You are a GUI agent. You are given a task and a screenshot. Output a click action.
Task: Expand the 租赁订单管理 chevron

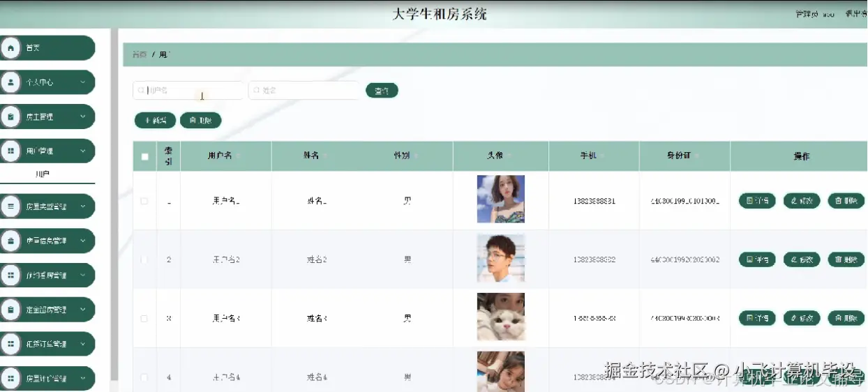coord(83,344)
